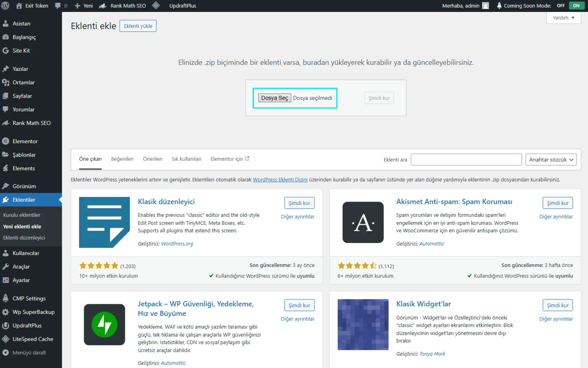588x368 pixels.
Task: Install Klasik Widget'lar with Şimdi kur
Action: pyautogui.click(x=558, y=305)
